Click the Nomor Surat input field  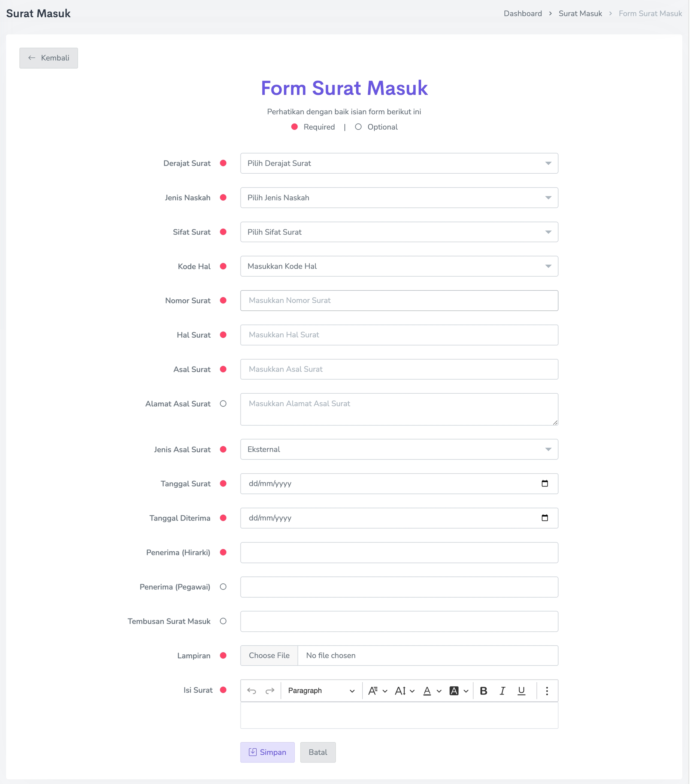(399, 301)
